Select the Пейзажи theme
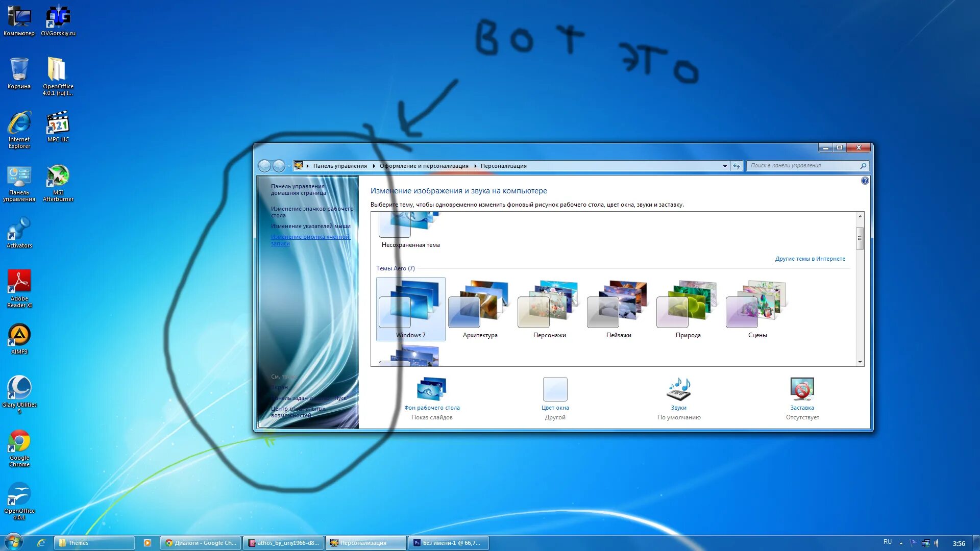980x551 pixels. (618, 306)
